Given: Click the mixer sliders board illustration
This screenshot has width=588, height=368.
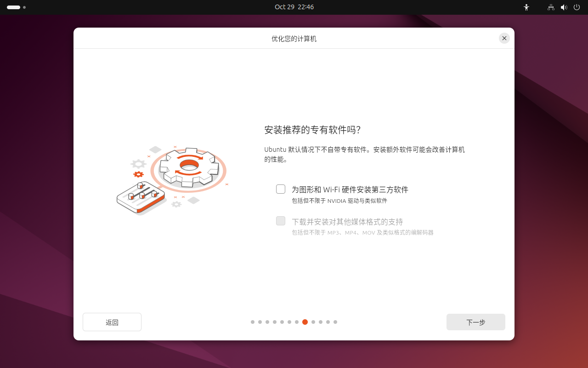Looking at the screenshot, I should (x=140, y=198).
